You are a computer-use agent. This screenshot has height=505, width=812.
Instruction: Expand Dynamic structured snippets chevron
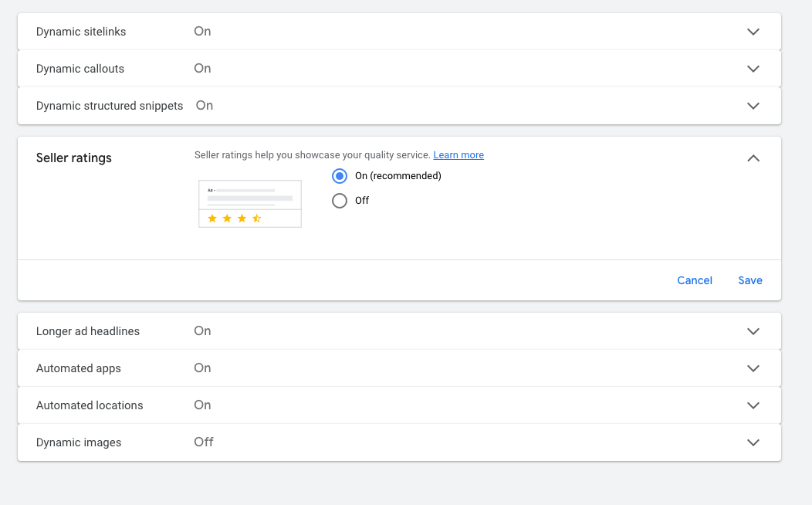point(753,106)
